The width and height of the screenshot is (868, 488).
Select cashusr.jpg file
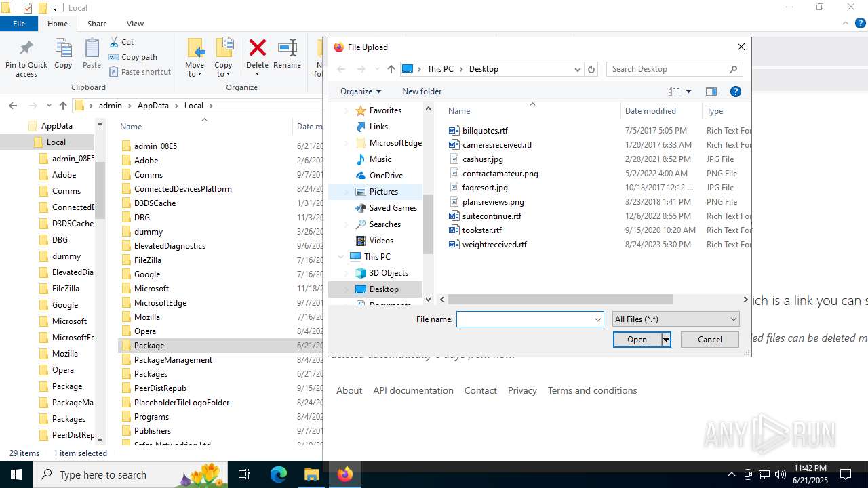pyautogui.click(x=483, y=159)
